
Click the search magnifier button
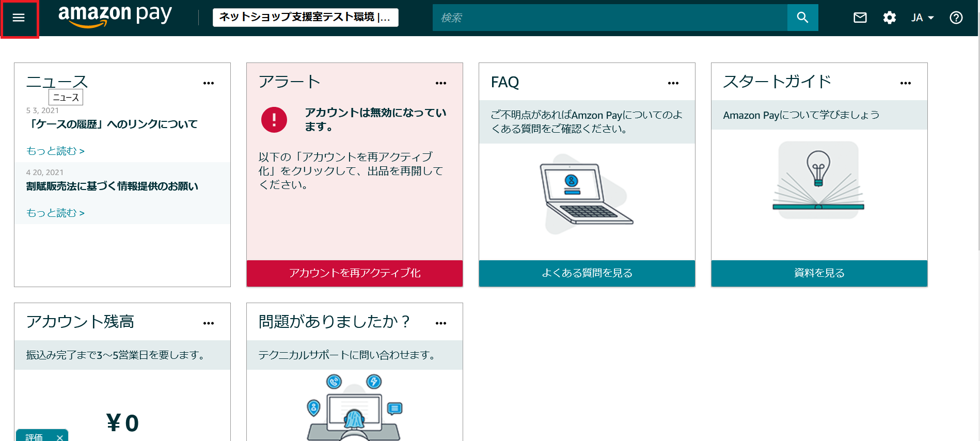802,18
